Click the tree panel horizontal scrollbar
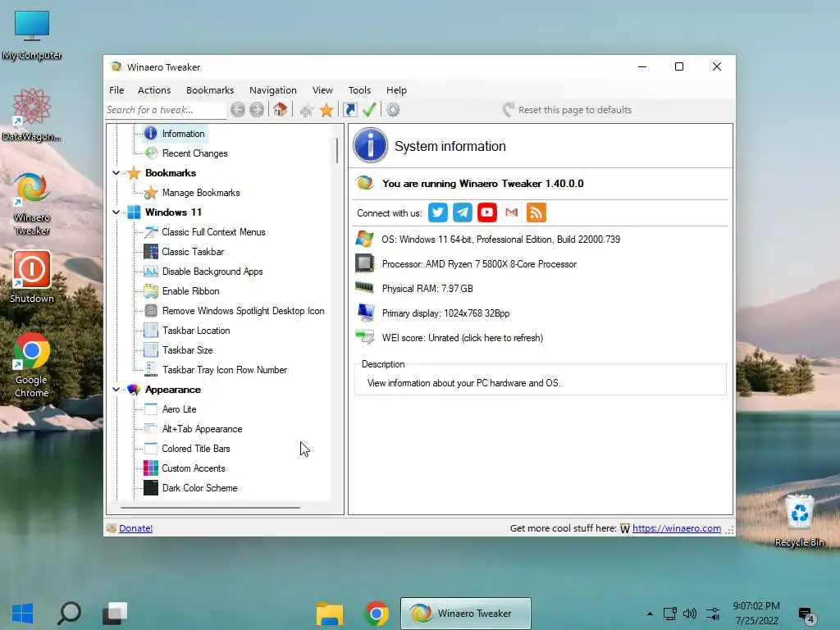 coord(210,507)
